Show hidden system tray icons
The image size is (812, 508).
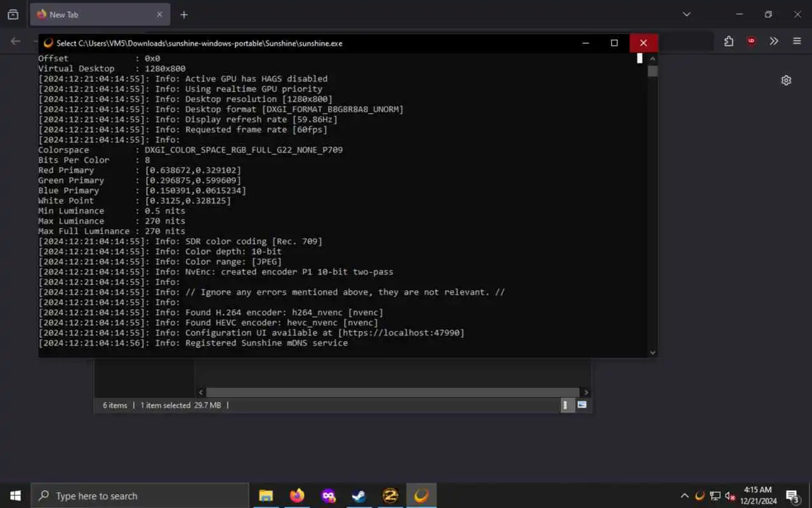point(684,496)
